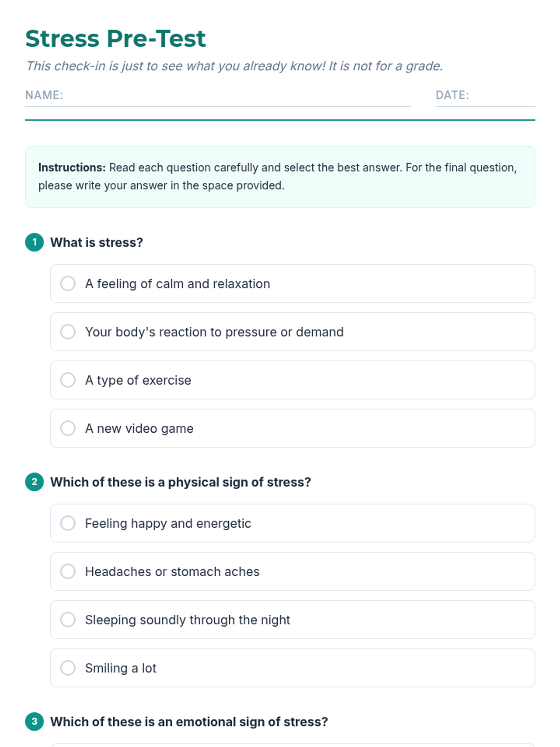The image size is (560, 747).
Task: Click the question 3 number badge
Action: (35, 721)
